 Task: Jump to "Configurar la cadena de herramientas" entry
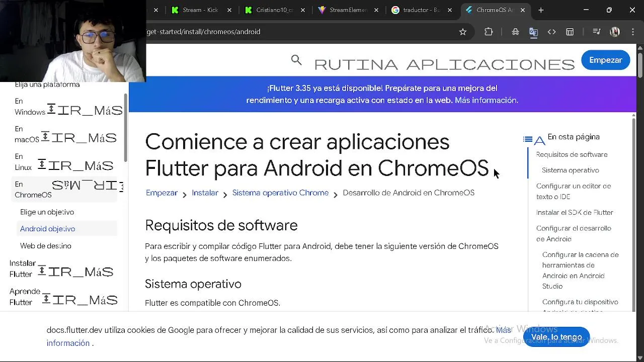(581, 270)
